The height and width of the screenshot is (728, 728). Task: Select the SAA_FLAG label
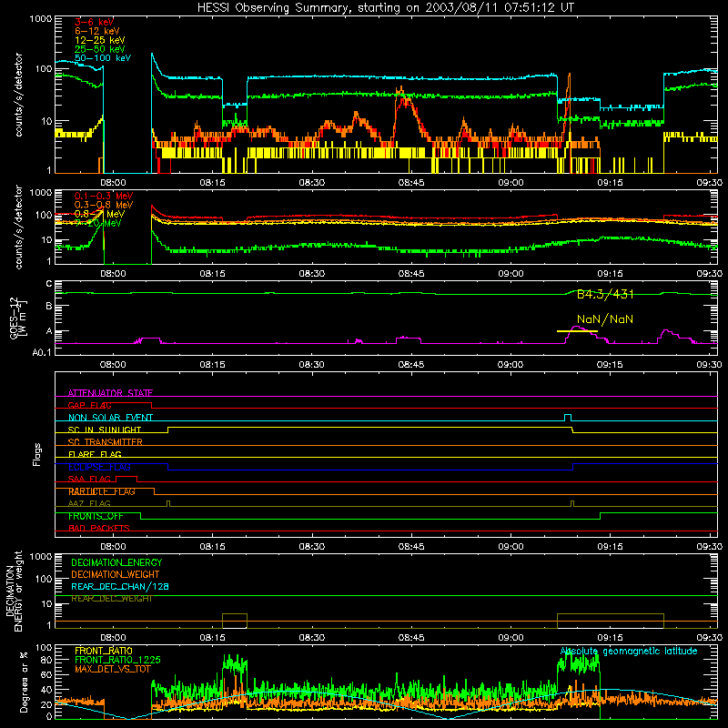[89, 479]
